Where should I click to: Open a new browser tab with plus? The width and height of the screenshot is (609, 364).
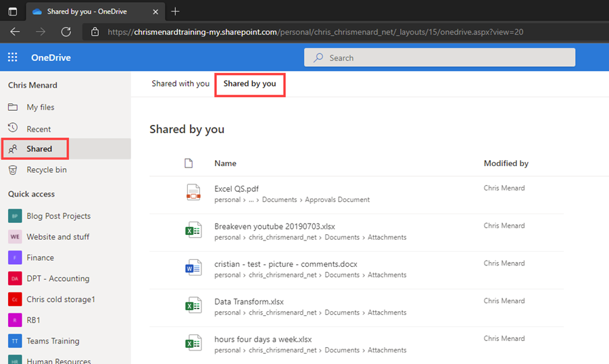(x=175, y=11)
